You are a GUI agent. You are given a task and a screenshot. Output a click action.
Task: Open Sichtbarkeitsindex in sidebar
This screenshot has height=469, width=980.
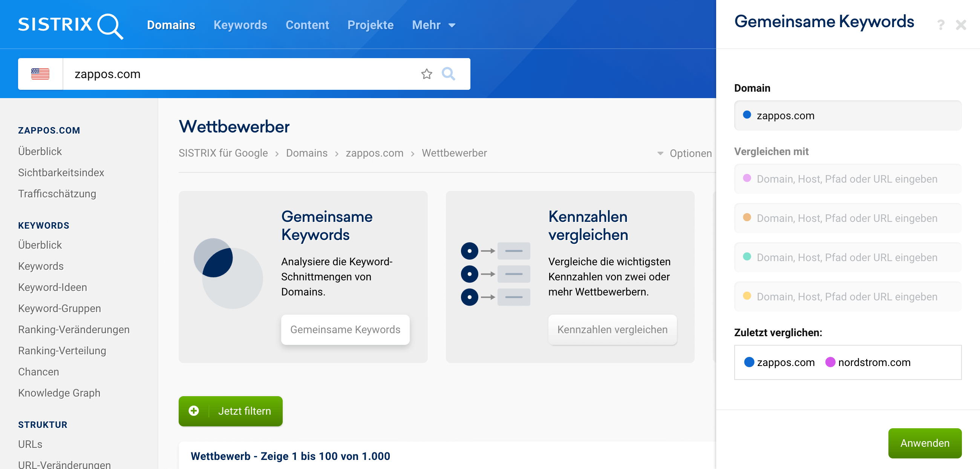coord(61,172)
